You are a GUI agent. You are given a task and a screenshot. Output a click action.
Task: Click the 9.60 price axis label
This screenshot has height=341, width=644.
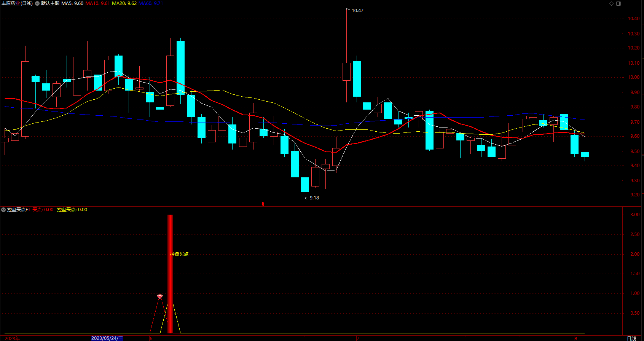635,136
